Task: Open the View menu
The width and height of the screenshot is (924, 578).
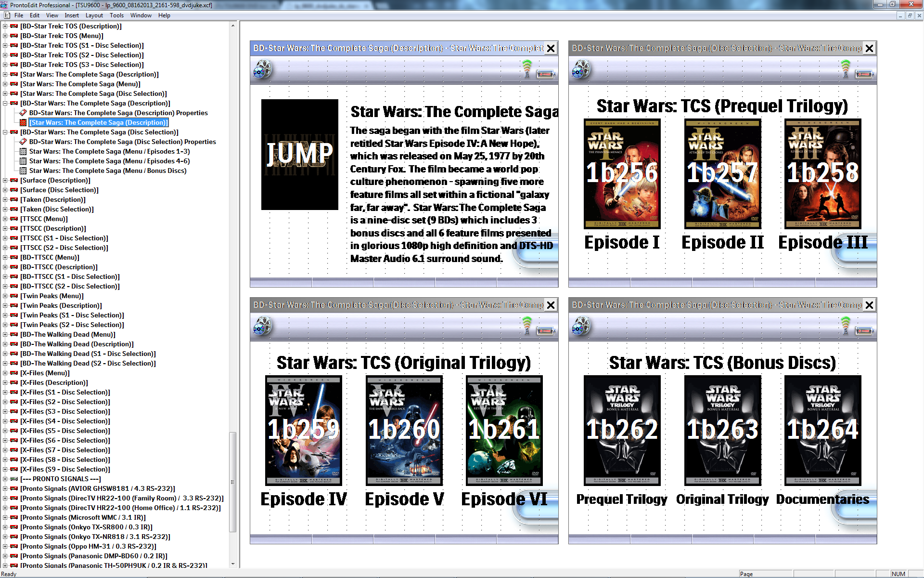Action: [x=52, y=15]
